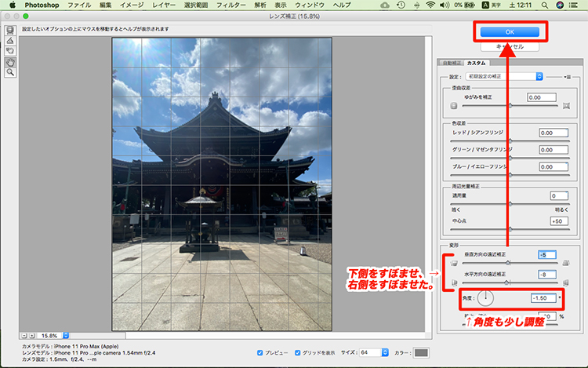The height and width of the screenshot is (368, 588).
Task: Click the ゆがみを補正 slider handle
Action: pyautogui.click(x=510, y=106)
